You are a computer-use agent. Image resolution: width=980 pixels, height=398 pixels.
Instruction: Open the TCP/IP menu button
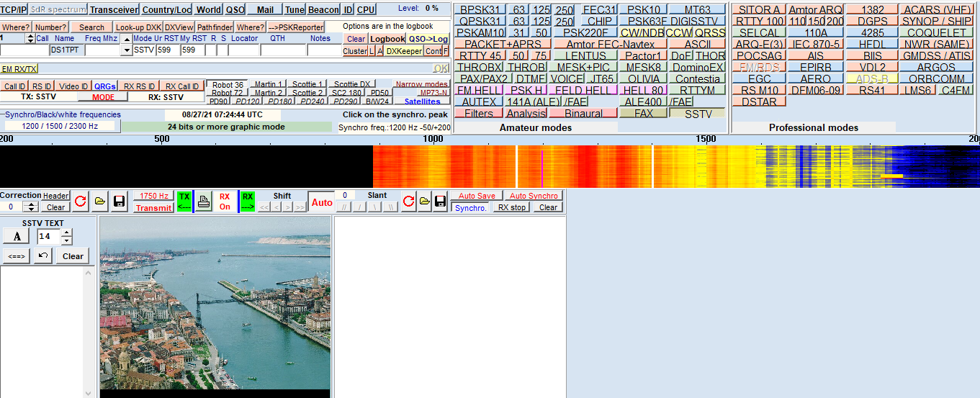pos(14,9)
